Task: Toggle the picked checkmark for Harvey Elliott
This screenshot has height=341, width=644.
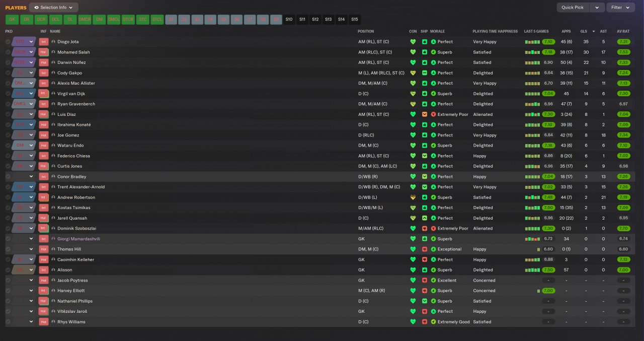Action: click(8, 291)
